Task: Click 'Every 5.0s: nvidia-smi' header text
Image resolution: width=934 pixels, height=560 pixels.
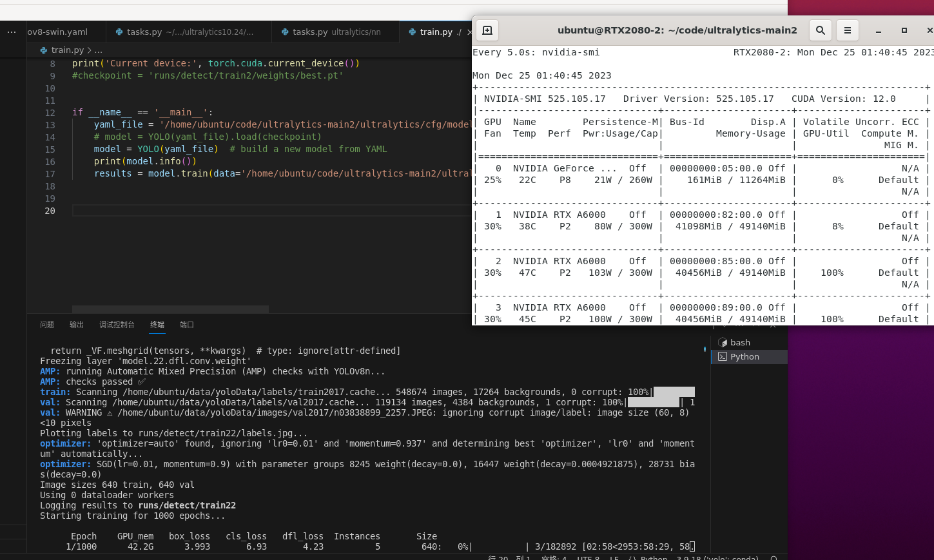Action: tap(536, 52)
